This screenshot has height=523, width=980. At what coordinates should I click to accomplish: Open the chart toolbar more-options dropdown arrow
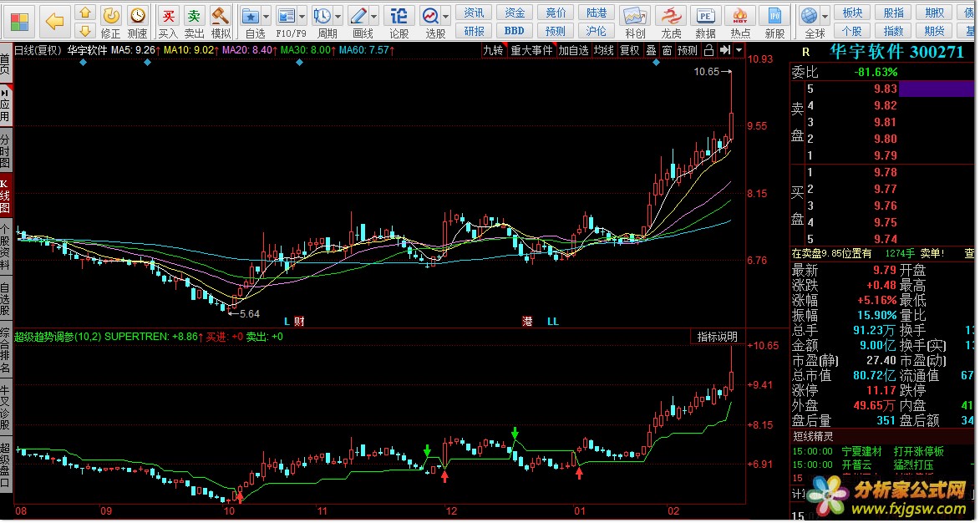click(x=739, y=50)
